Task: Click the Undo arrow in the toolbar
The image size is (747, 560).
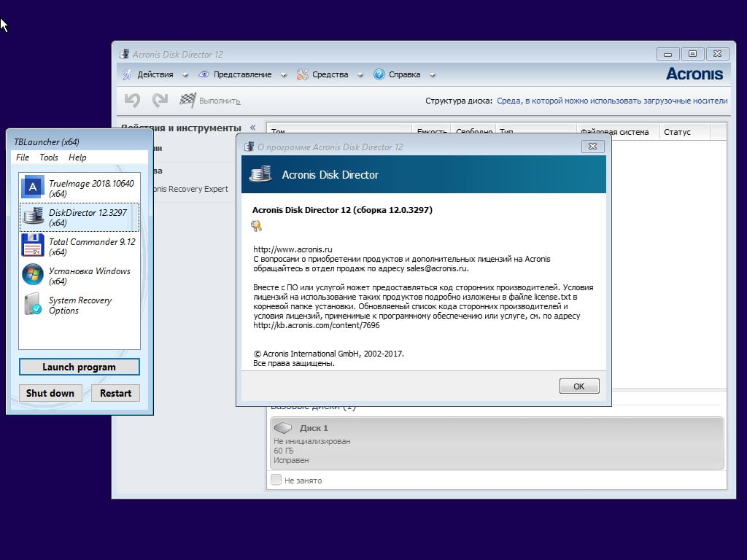Action: tap(132, 101)
